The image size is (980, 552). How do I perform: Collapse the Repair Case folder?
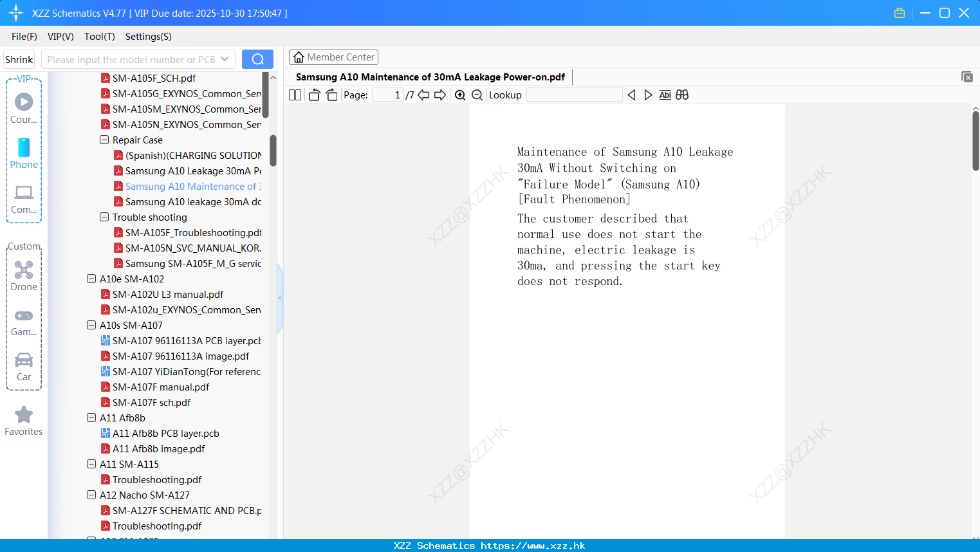pyautogui.click(x=104, y=140)
